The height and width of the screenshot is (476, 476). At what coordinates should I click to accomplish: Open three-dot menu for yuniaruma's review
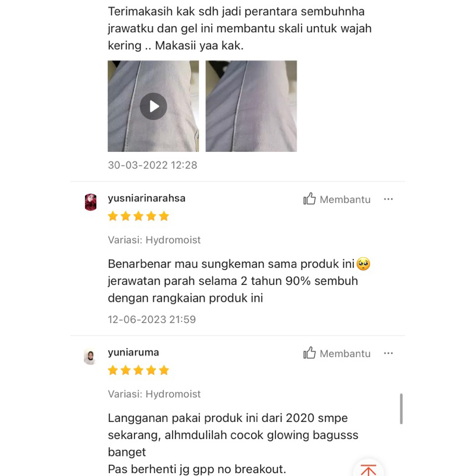389,353
